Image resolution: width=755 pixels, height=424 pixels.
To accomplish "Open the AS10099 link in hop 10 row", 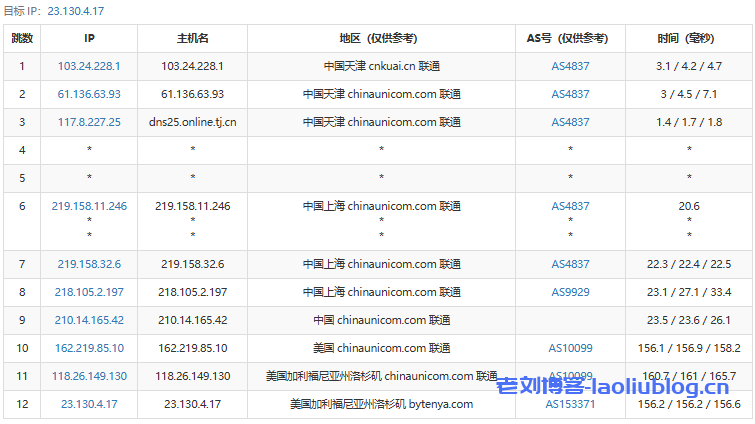I will click(x=570, y=348).
